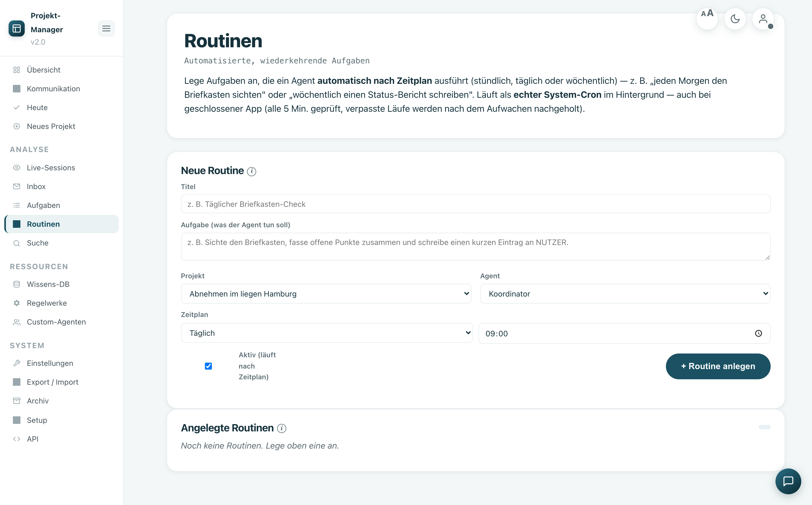Click the Aufgaben list icon
The image size is (812, 505).
[17, 205]
